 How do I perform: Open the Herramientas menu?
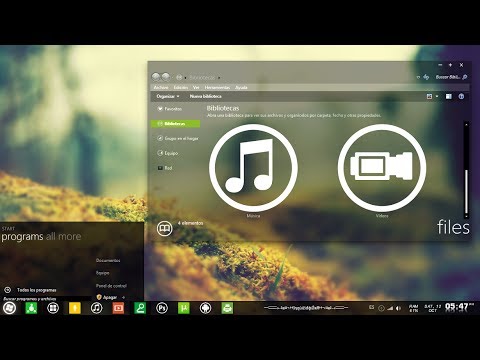click(x=217, y=87)
